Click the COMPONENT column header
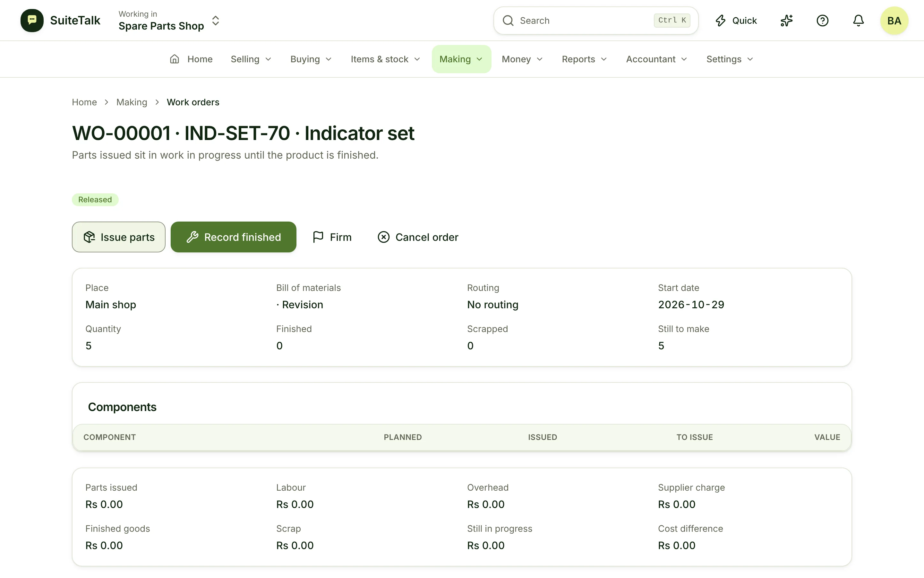924x578 pixels. (x=110, y=437)
